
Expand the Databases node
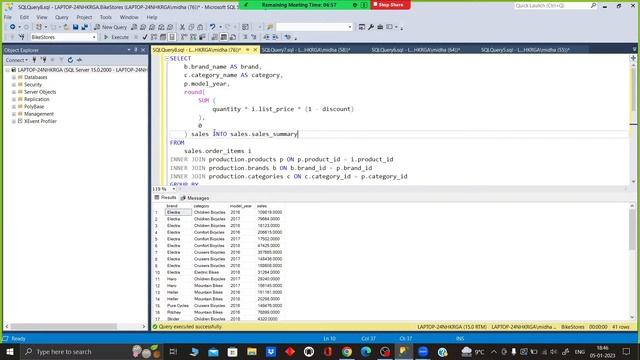point(14,77)
